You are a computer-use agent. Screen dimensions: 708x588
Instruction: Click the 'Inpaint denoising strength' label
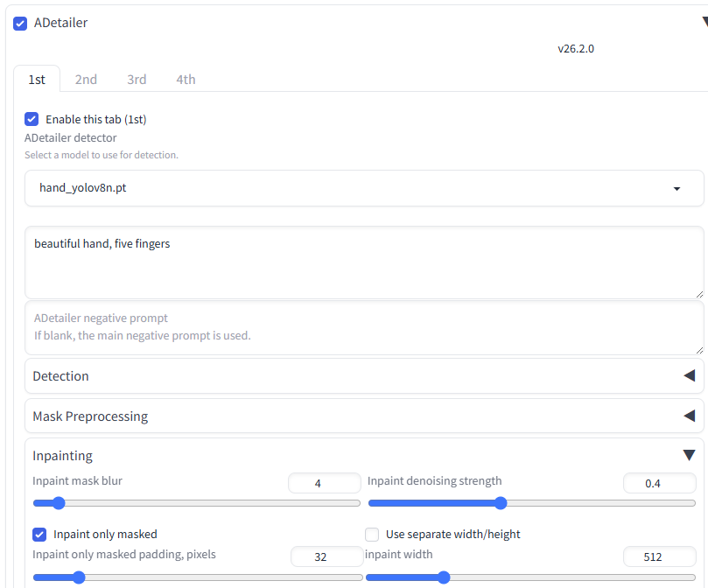click(434, 481)
